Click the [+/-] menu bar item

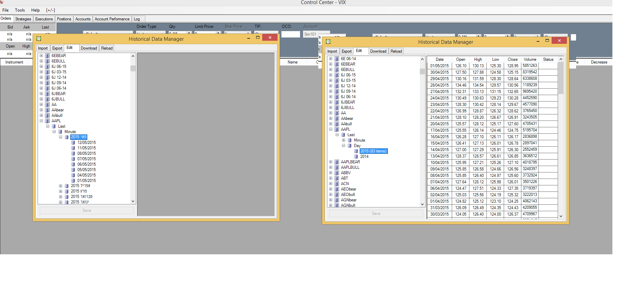[x=51, y=10]
